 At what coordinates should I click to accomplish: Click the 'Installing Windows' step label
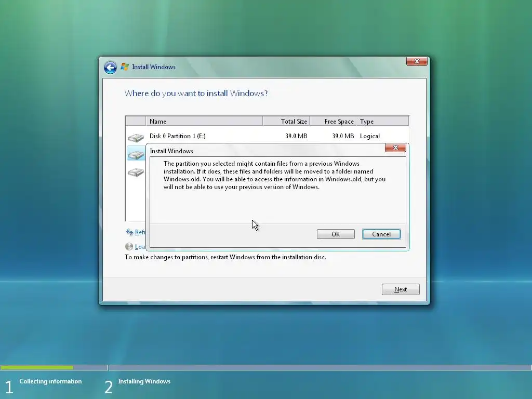point(144,381)
